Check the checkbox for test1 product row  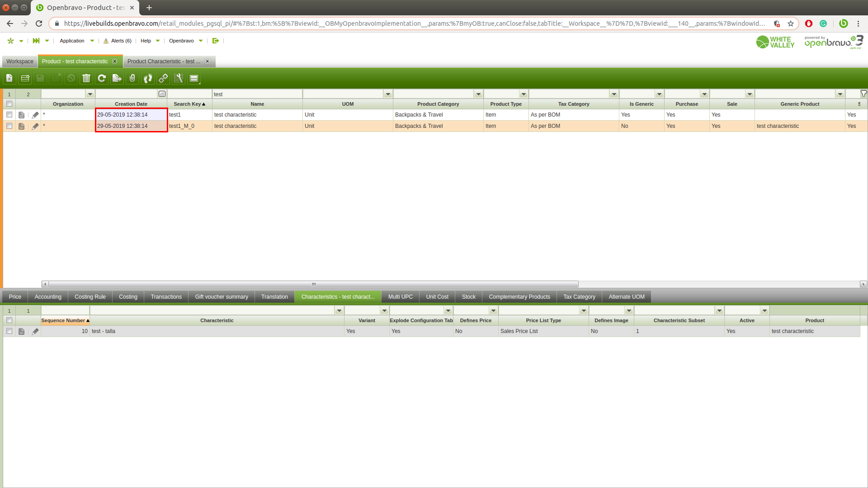[x=9, y=115]
